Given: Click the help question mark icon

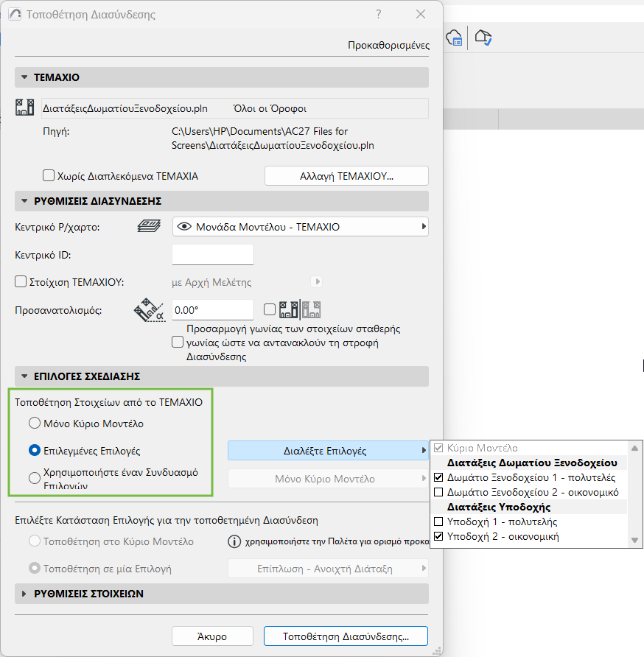Looking at the screenshot, I should (379, 14).
